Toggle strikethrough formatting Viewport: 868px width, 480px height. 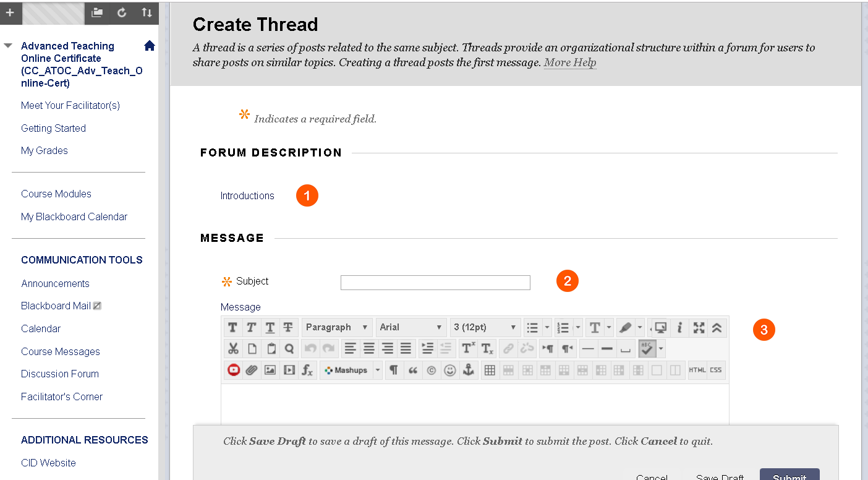287,328
